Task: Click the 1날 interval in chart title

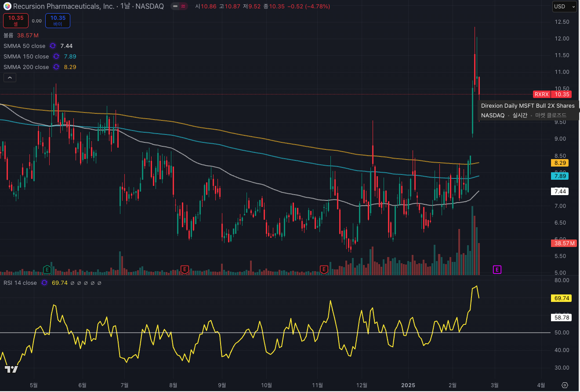Action: [x=125, y=6]
